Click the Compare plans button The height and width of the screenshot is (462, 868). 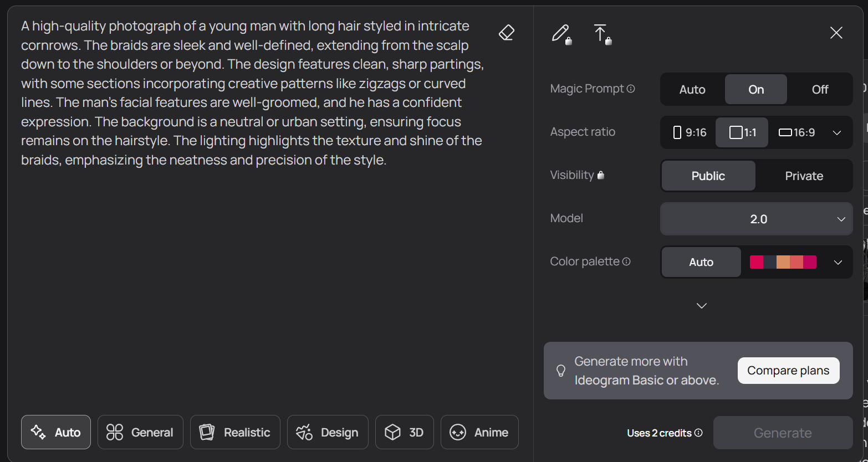click(x=788, y=371)
